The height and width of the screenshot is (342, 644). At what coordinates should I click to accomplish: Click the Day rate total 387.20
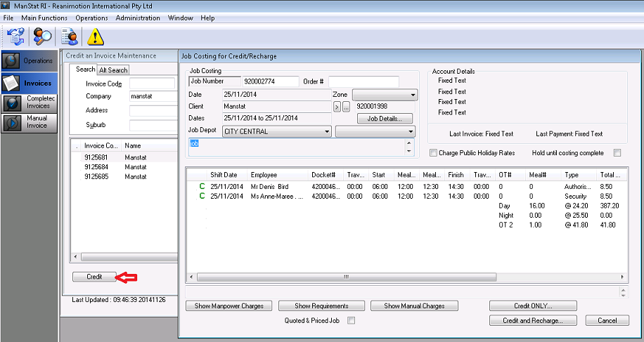pyautogui.click(x=609, y=206)
